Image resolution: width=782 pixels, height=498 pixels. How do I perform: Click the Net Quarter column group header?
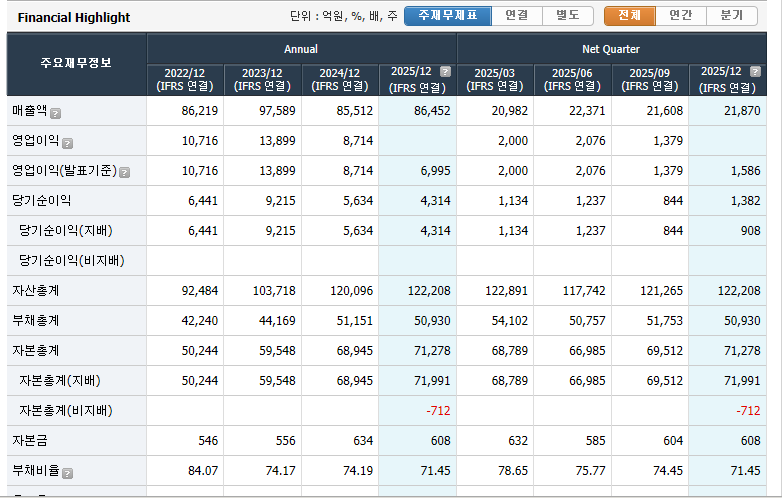click(611, 49)
